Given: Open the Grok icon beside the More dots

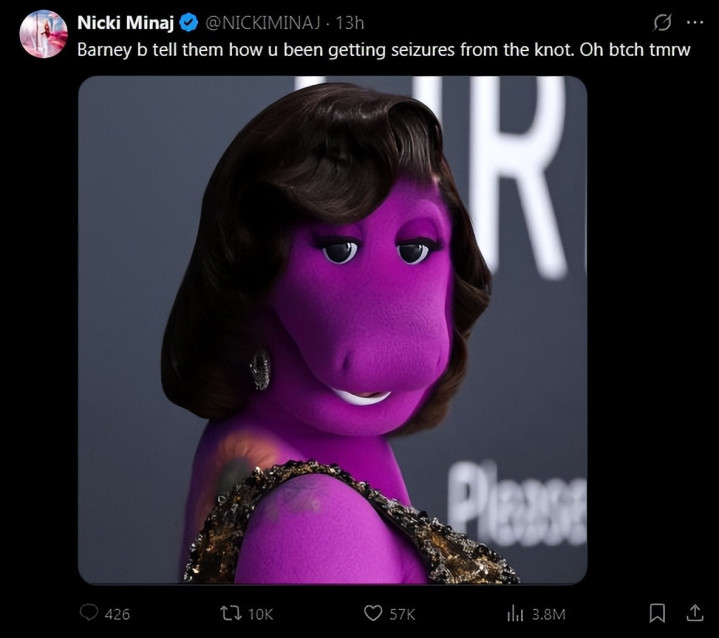Looking at the screenshot, I should click(x=661, y=23).
